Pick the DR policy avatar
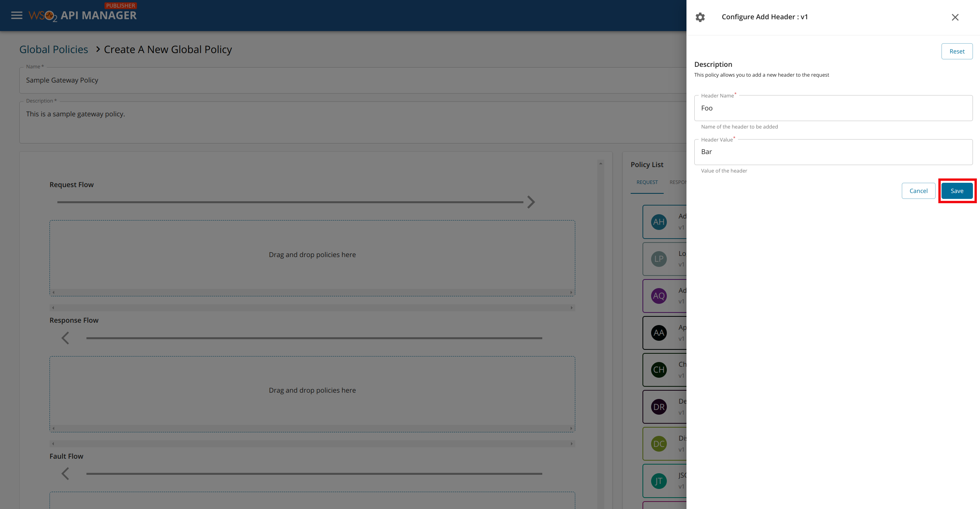This screenshot has height=509, width=980. pos(659,407)
